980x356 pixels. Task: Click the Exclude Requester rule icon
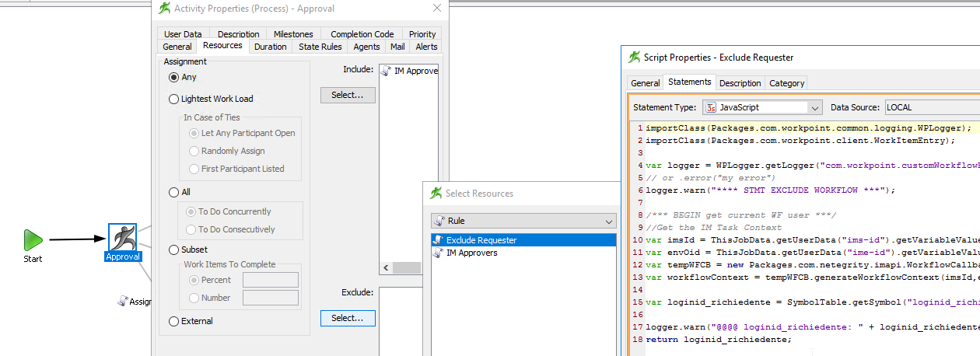pyautogui.click(x=438, y=240)
